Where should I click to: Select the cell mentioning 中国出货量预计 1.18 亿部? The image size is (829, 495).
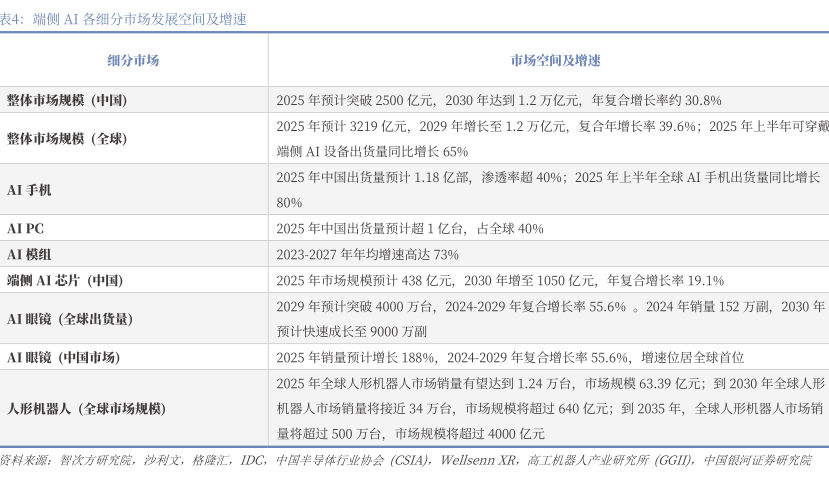point(548,189)
